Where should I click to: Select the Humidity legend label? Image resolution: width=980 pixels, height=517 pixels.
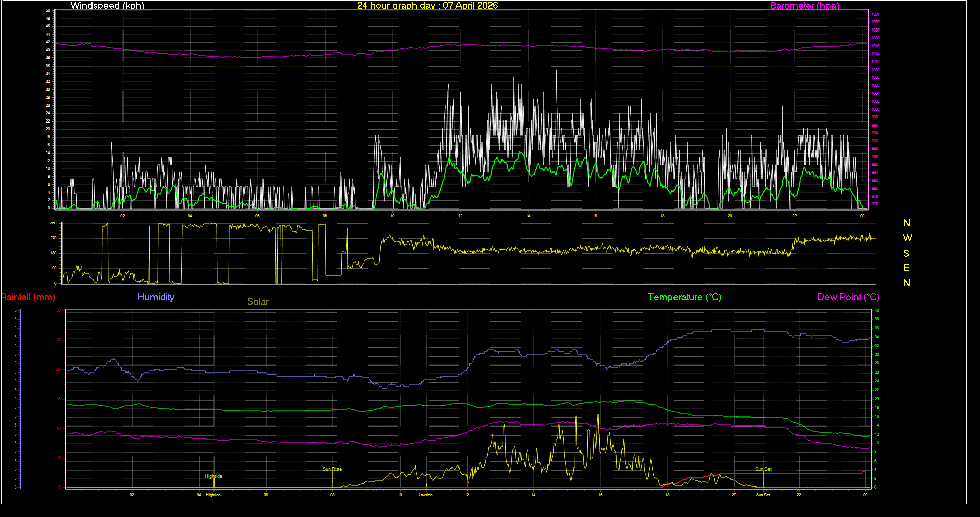[x=156, y=297]
